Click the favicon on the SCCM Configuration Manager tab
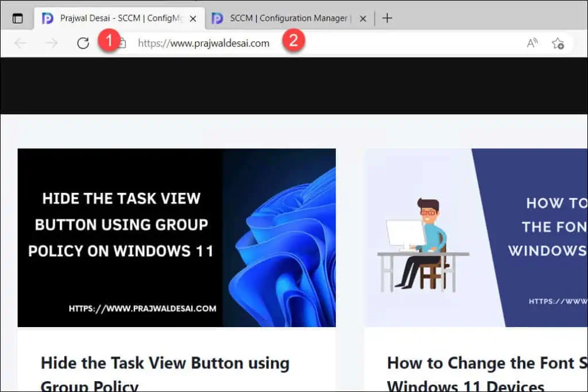Viewport: 588px width, 392px height. (217, 18)
